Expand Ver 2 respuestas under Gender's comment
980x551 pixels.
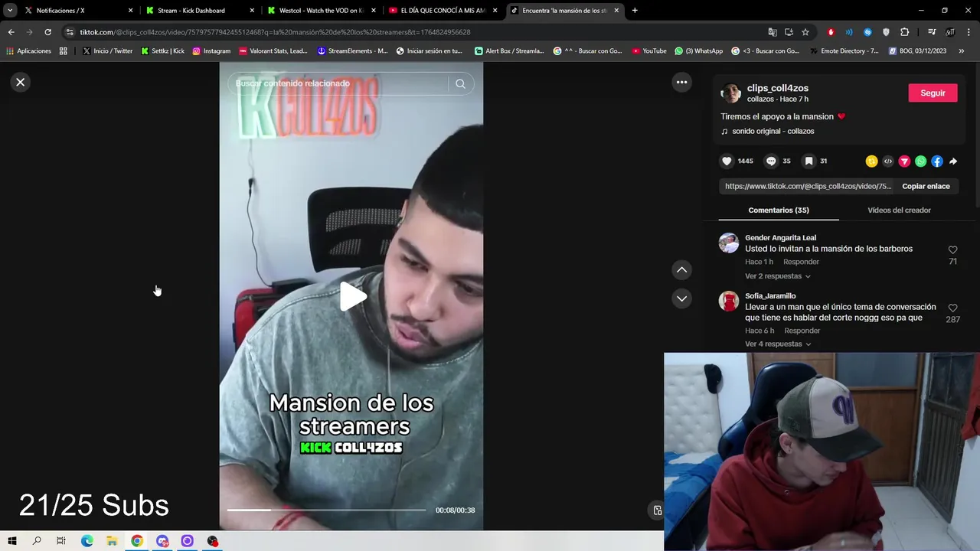point(777,276)
